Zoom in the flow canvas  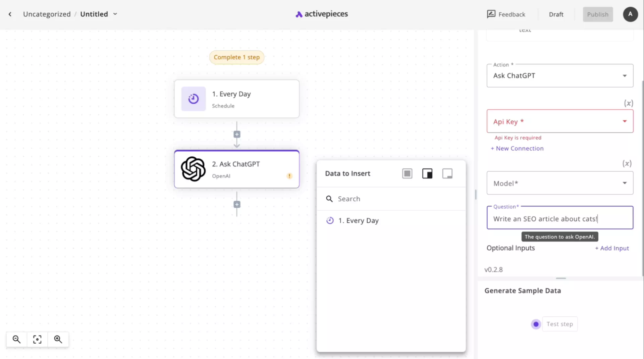(x=58, y=339)
